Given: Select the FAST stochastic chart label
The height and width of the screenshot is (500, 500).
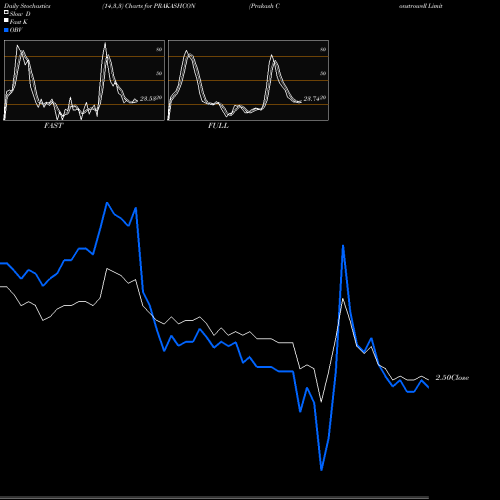Looking at the screenshot, I should 53,126.
